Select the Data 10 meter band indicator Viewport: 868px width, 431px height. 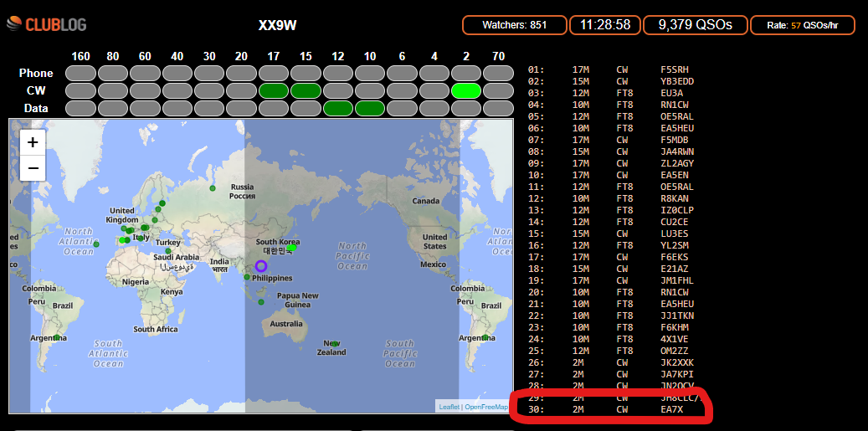370,108
